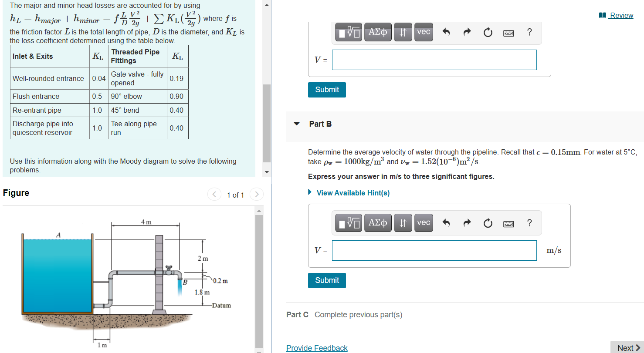The width and height of the screenshot is (644, 353).
Task: Click 0.90 loss coefficient value
Action: tap(177, 96)
